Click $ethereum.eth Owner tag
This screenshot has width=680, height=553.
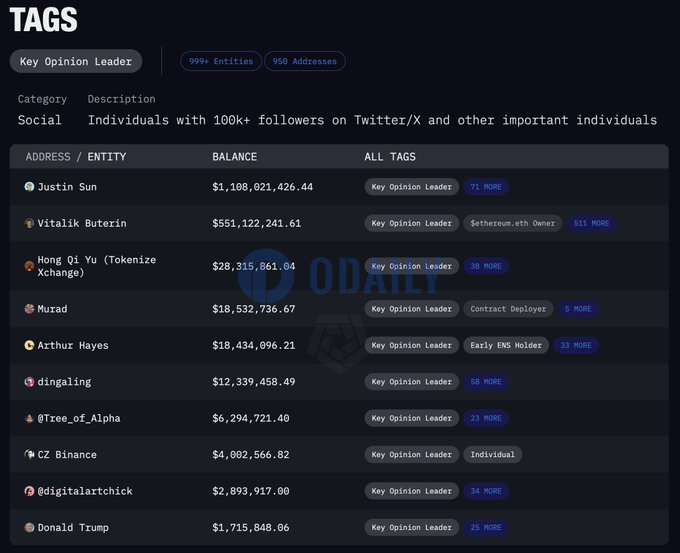(513, 223)
